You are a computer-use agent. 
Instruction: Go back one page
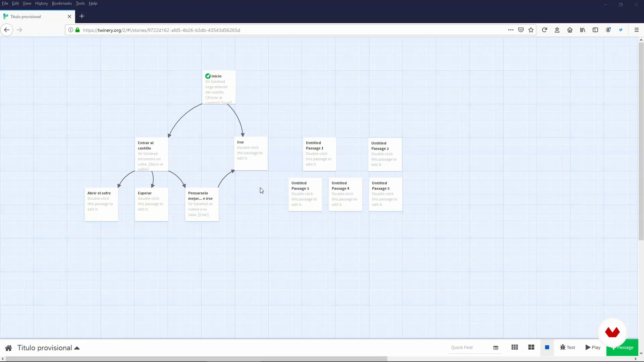7,30
